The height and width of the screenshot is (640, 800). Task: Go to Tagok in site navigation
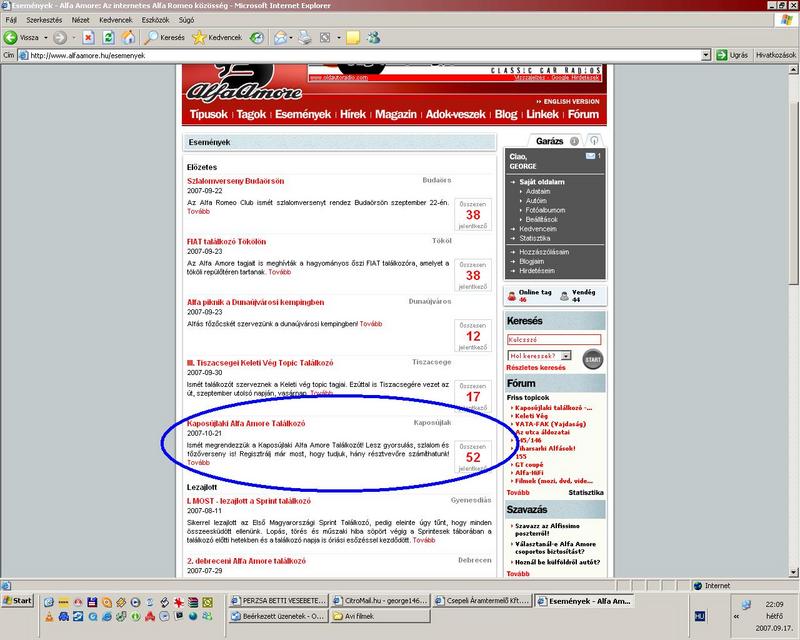point(251,114)
